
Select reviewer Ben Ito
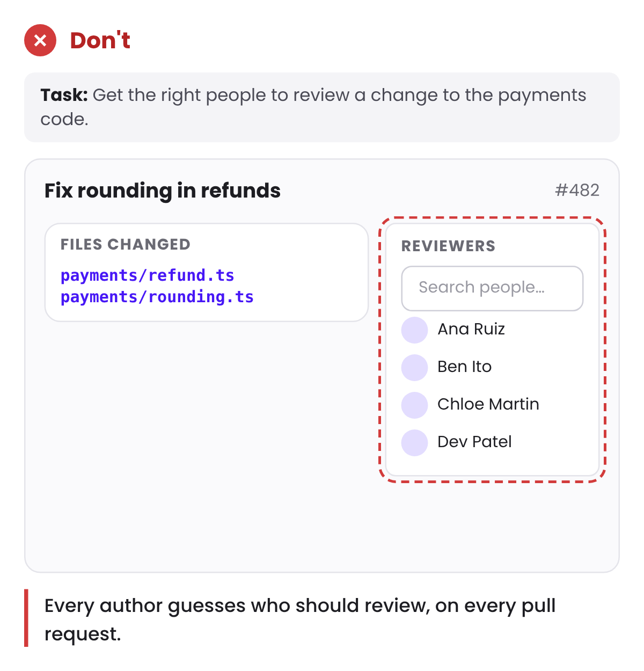click(492, 367)
